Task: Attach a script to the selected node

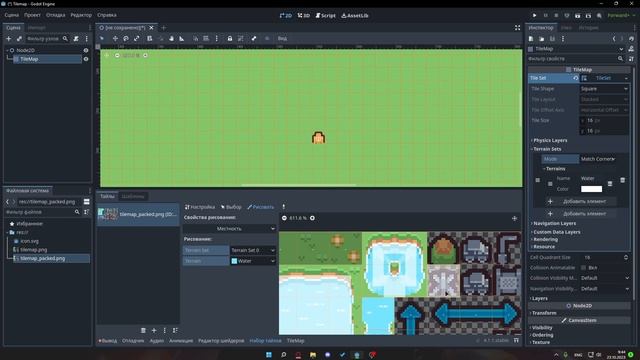Action: click(x=76, y=39)
